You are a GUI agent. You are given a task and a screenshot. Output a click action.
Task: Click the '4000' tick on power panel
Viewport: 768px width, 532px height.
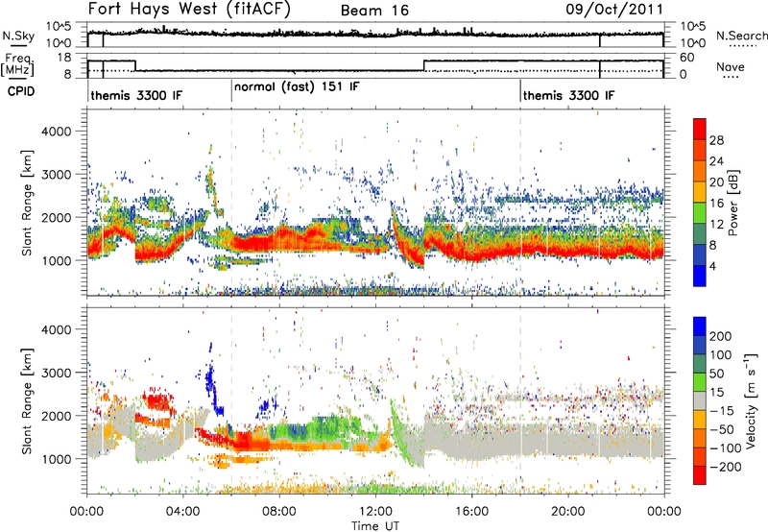coord(56,132)
